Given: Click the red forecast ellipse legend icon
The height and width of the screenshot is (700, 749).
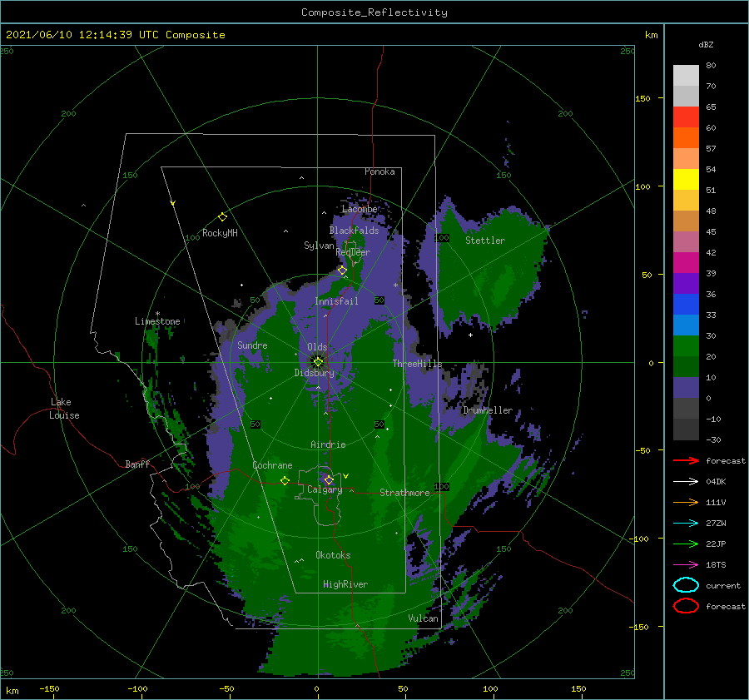Looking at the screenshot, I should point(686,606).
